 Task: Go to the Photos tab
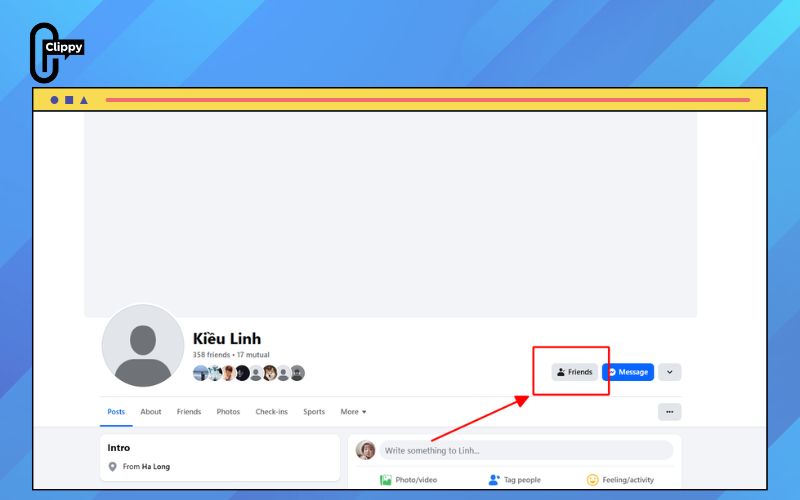tap(228, 412)
